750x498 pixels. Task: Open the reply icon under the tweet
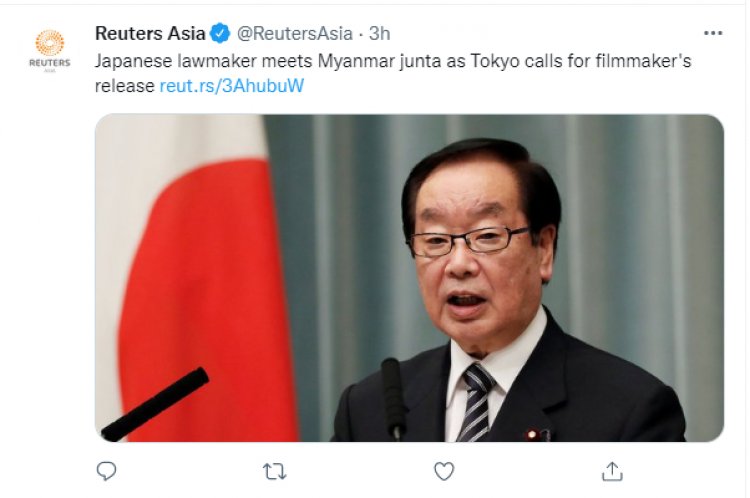(x=106, y=471)
